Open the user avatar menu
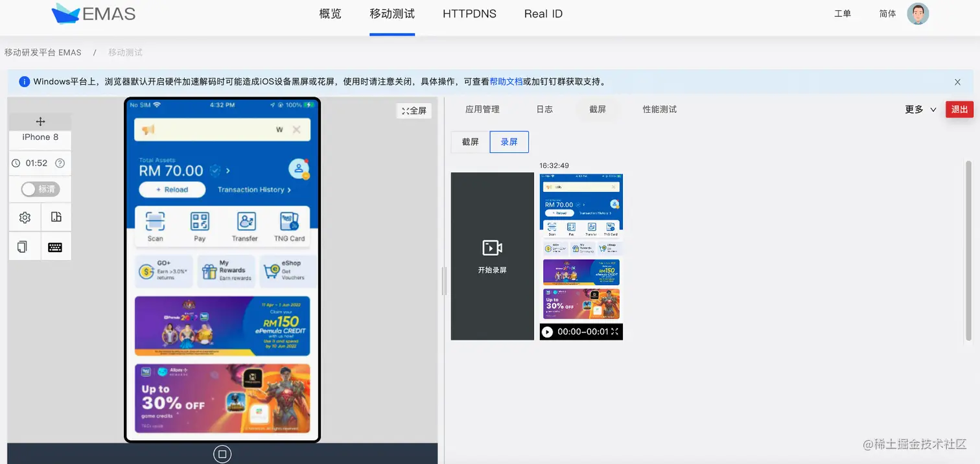The image size is (980, 464). (x=918, y=14)
